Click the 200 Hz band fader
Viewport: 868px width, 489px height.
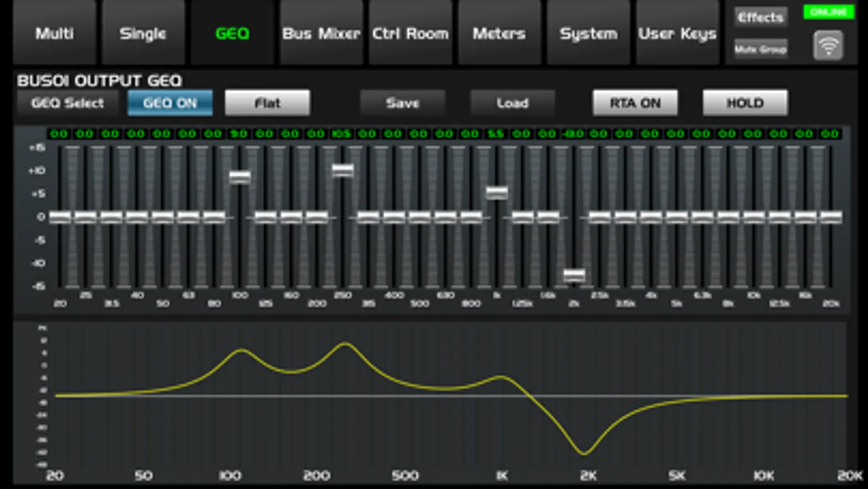click(x=316, y=217)
